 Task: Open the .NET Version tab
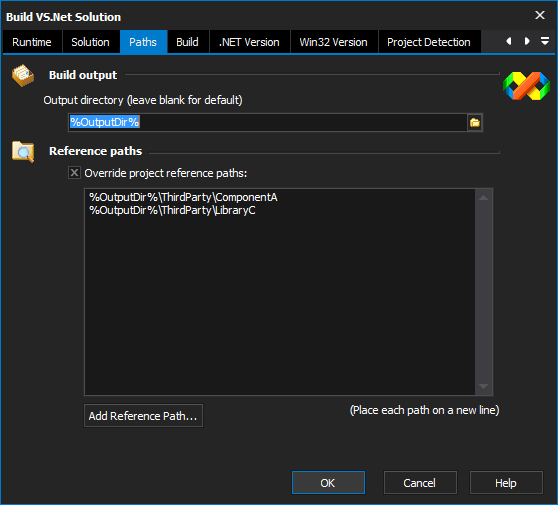(249, 42)
